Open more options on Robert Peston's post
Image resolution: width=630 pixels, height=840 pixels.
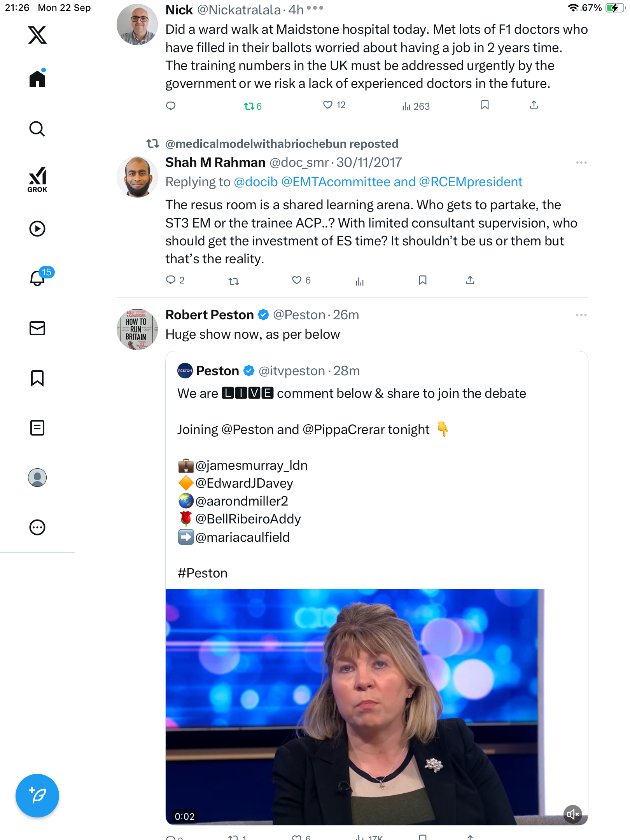pyautogui.click(x=581, y=315)
